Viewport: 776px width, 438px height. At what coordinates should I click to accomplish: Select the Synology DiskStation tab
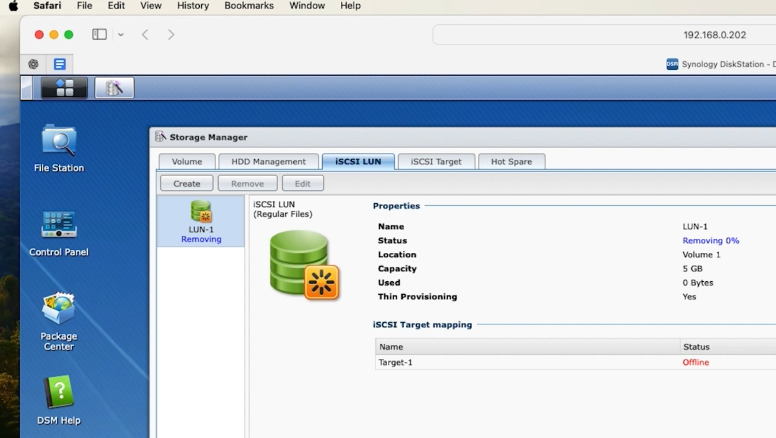tap(721, 64)
